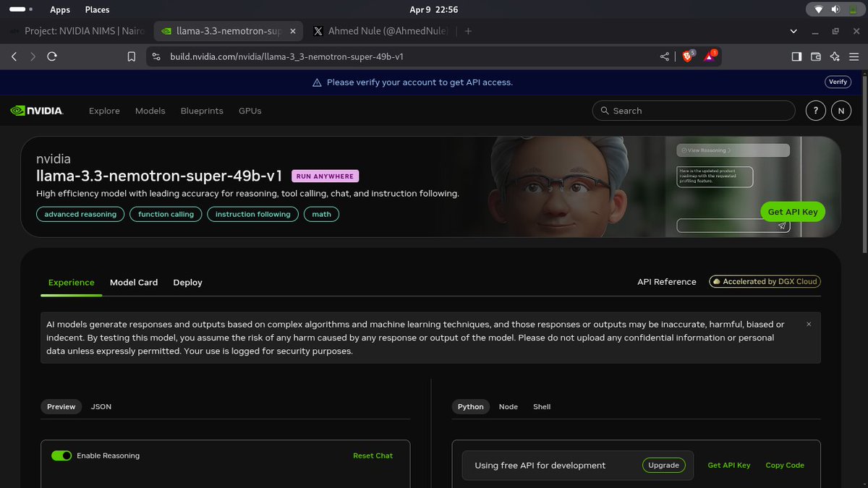This screenshot has height=488, width=868.
Task: Open the Brave Wallet icon
Action: (x=816, y=56)
